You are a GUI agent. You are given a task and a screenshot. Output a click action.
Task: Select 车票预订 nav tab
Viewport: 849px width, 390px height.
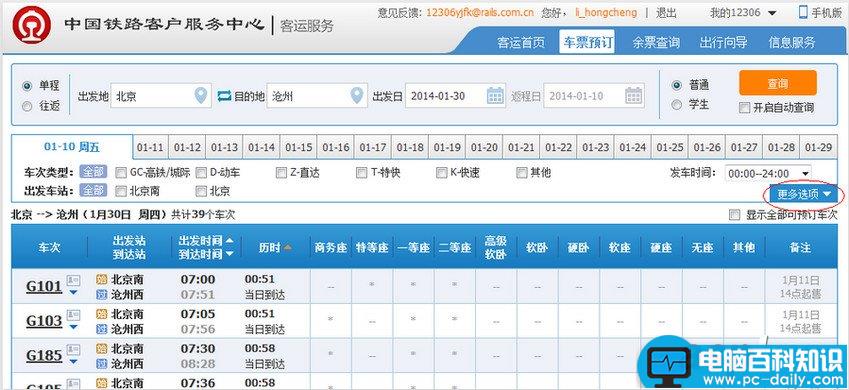tap(587, 42)
